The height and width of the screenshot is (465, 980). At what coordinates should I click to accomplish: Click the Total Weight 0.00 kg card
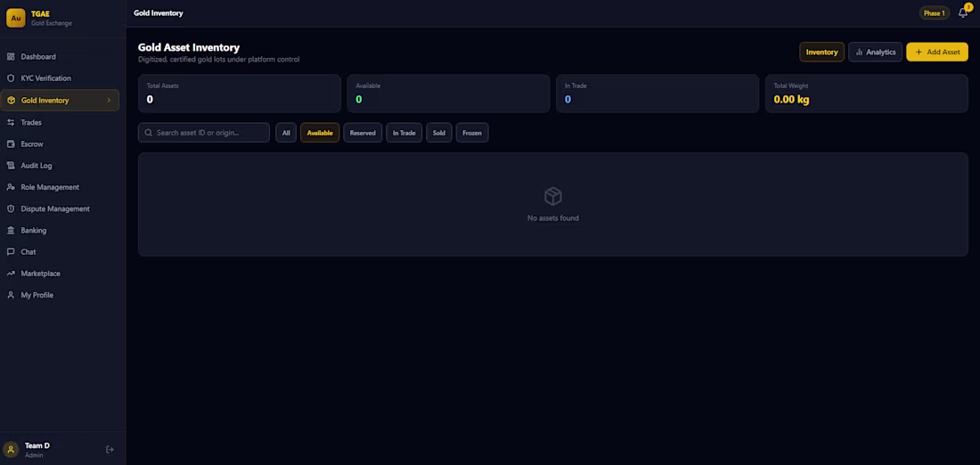click(867, 94)
